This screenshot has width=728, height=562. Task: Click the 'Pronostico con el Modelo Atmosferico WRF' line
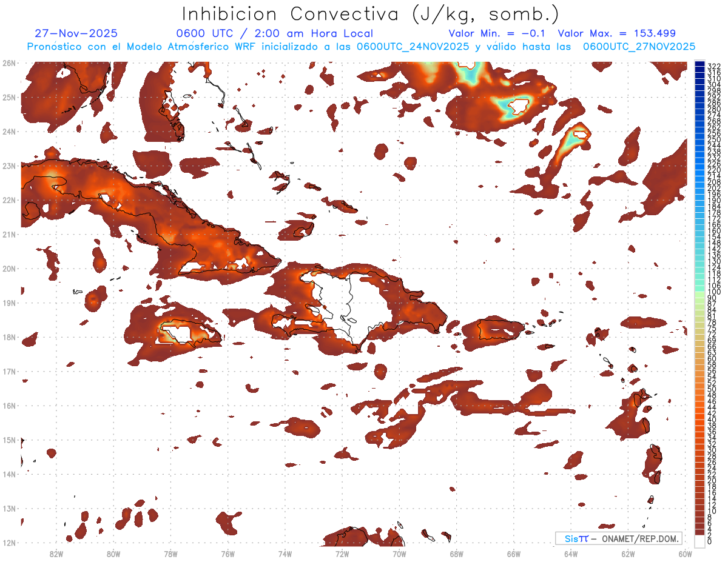pos(361,47)
